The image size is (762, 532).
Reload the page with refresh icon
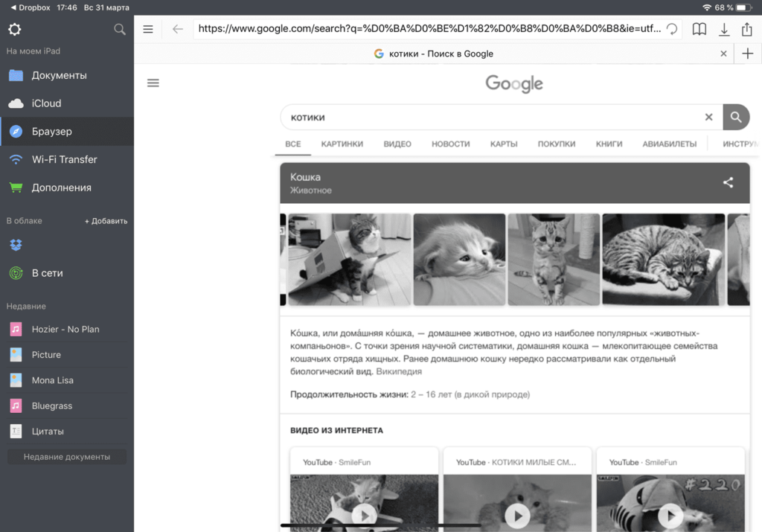point(671,30)
